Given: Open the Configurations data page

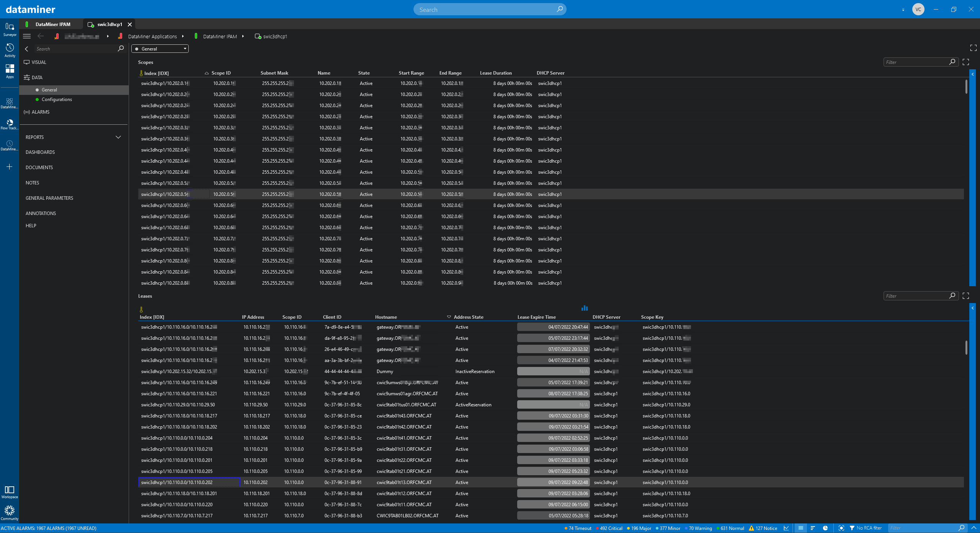Looking at the screenshot, I should 57,99.
